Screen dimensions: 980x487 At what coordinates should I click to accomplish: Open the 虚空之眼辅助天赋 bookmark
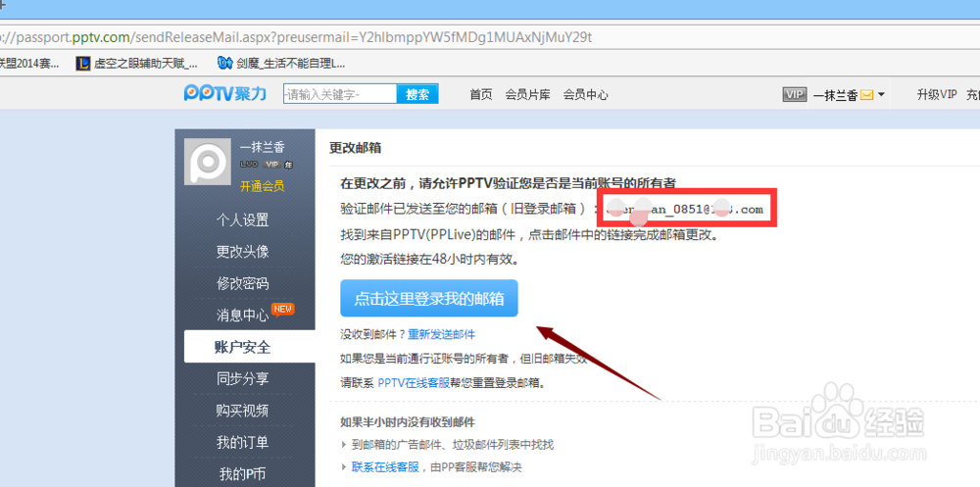click(x=137, y=63)
